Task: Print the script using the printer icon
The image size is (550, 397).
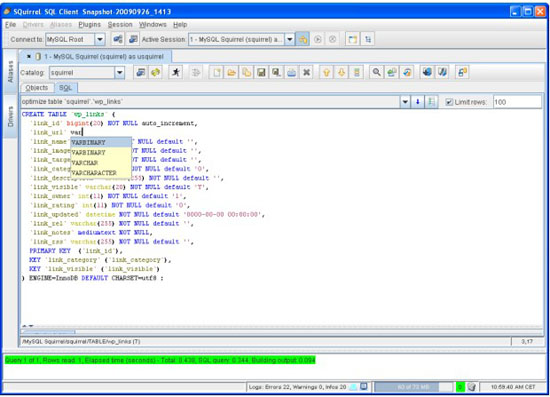Action: [x=291, y=73]
